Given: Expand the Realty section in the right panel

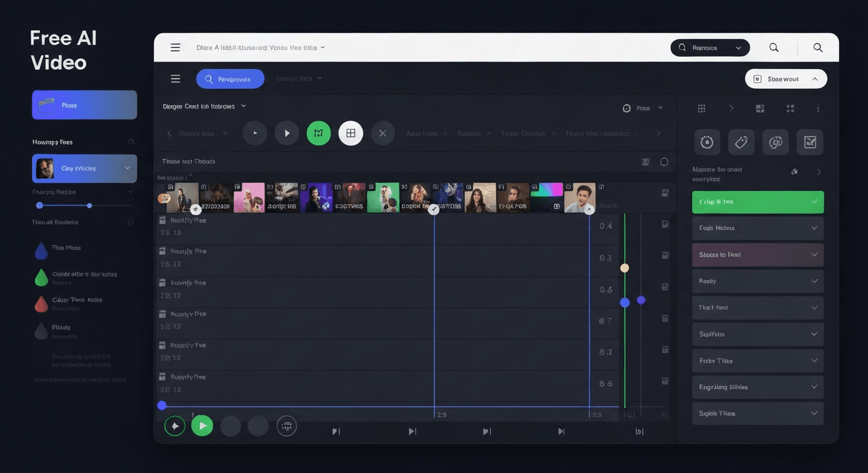Looking at the screenshot, I should (x=757, y=281).
